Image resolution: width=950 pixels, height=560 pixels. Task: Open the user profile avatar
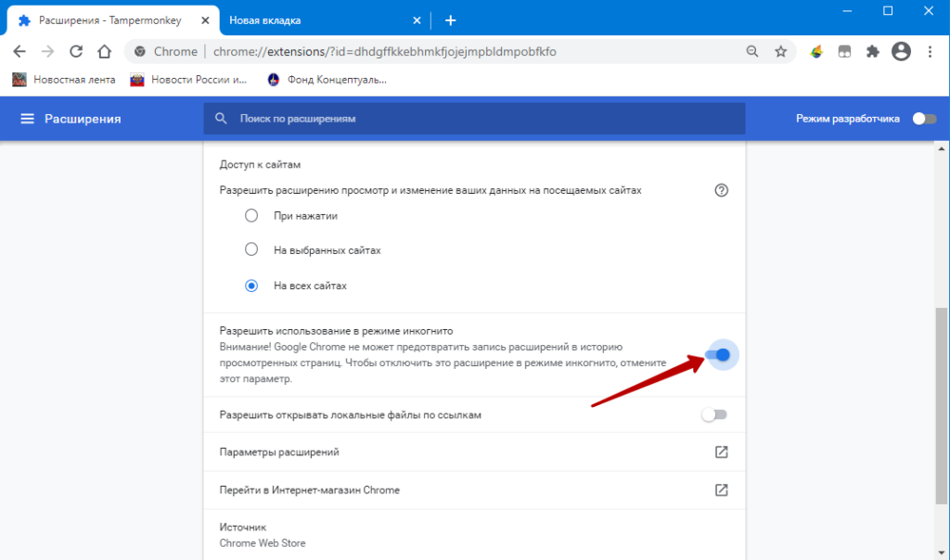[900, 52]
